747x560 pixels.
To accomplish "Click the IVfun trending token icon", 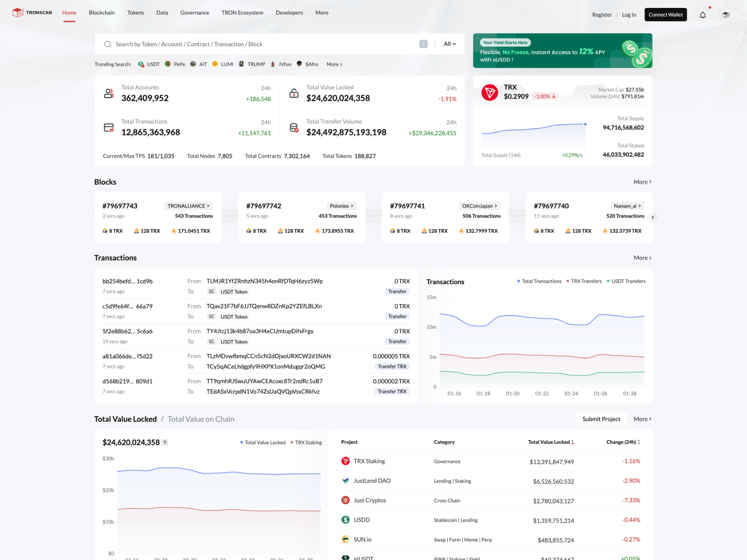I will tap(273, 64).
